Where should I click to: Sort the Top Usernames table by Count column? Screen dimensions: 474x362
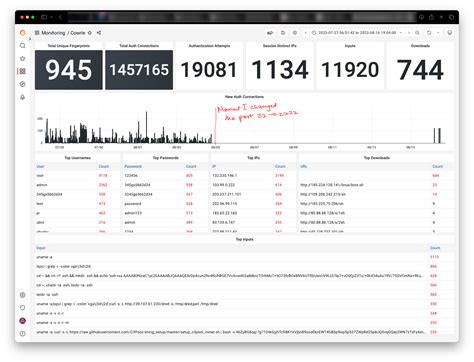click(x=104, y=166)
